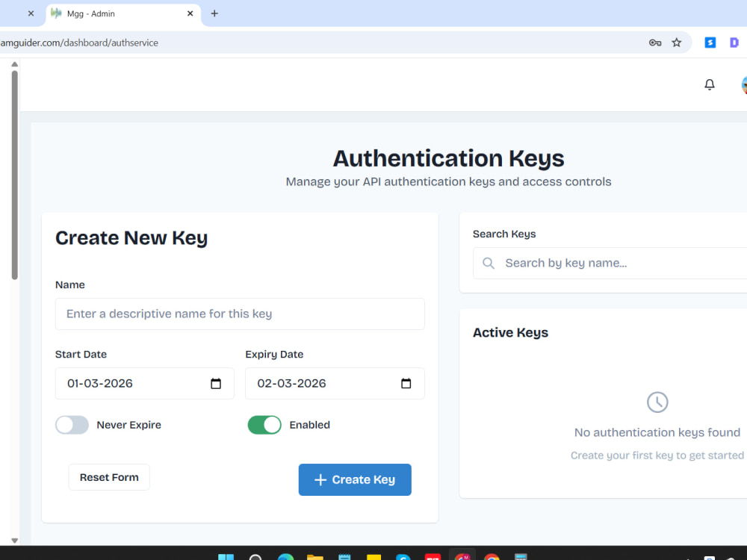Click the Start Date label
The image size is (747, 560).
click(x=81, y=354)
